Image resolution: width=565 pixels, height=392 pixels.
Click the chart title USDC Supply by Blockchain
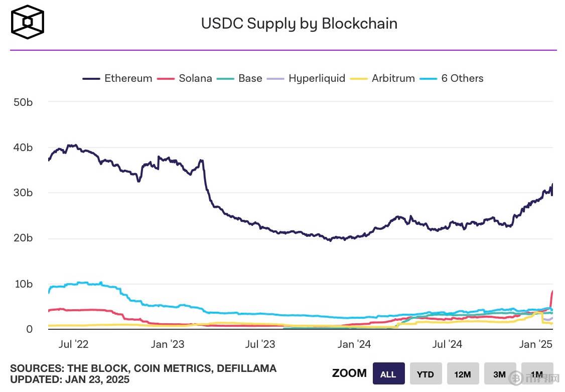[299, 24]
